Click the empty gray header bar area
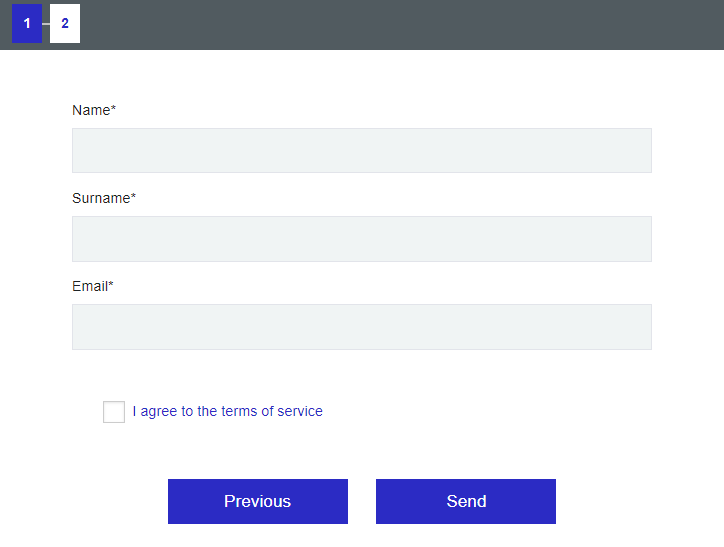The image size is (724, 547). click(400, 24)
